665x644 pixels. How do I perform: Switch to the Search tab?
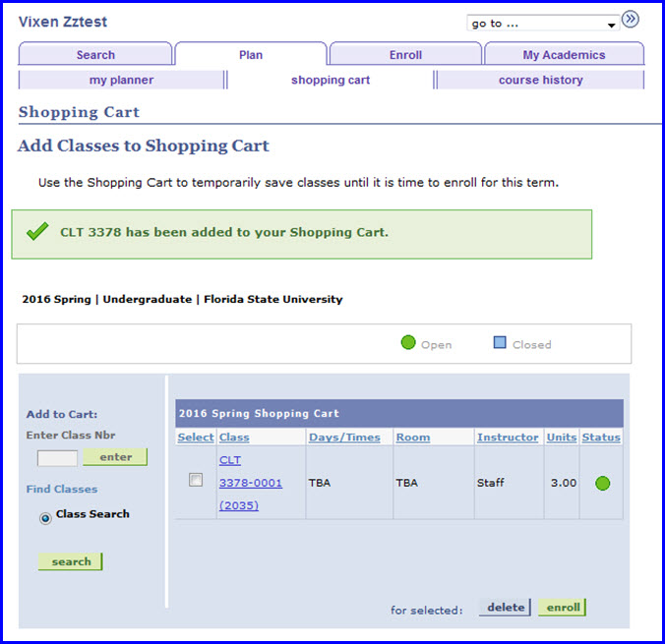tap(95, 54)
